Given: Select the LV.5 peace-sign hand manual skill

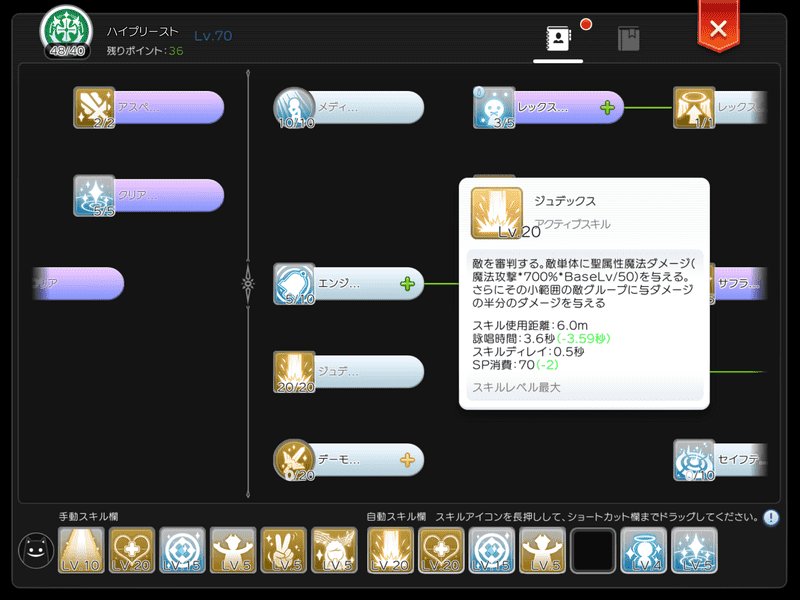Looking at the screenshot, I should [x=284, y=550].
